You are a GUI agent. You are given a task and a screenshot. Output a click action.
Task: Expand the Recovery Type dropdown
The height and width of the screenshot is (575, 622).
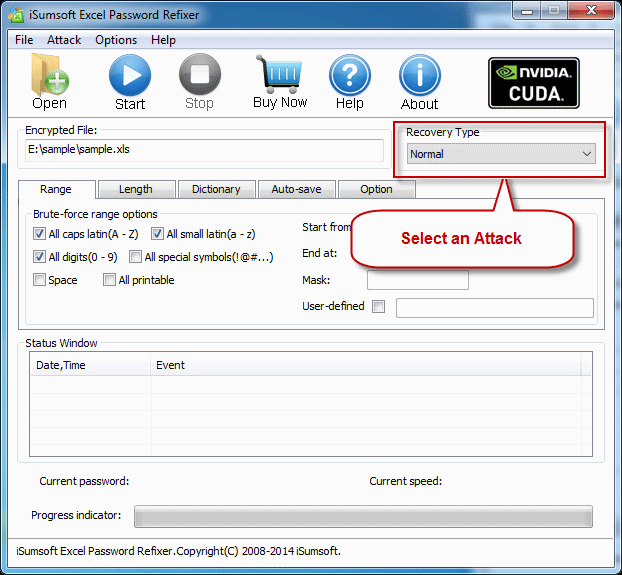point(501,153)
